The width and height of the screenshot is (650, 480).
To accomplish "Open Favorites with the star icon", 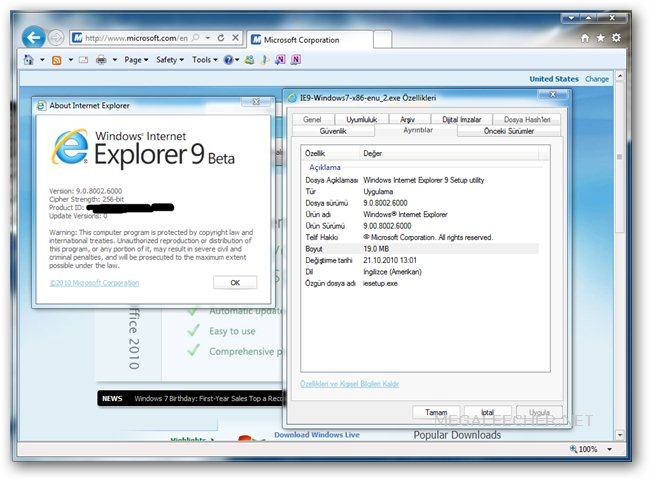I will coord(600,38).
